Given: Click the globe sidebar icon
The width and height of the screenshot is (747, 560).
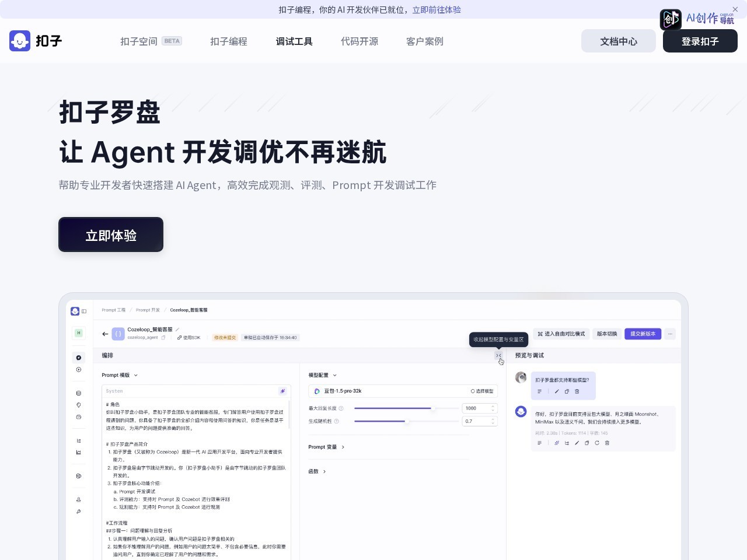Looking at the screenshot, I should pyautogui.click(x=79, y=476).
